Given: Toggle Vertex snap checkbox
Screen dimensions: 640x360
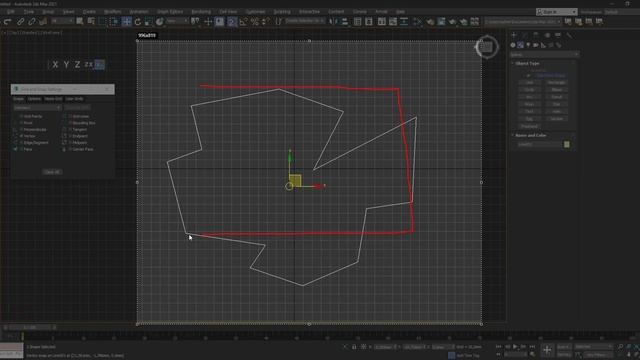Looking at the screenshot, I should [x=21, y=136].
